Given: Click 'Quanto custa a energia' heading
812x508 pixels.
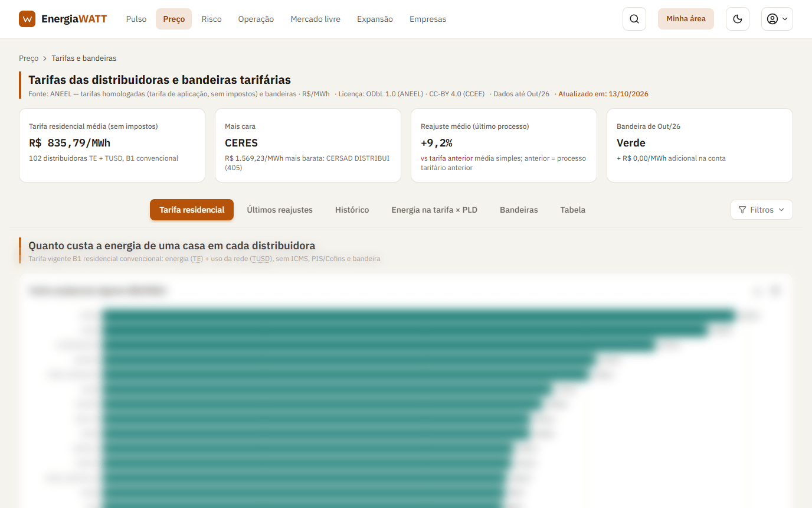Looking at the screenshot, I should [172, 246].
